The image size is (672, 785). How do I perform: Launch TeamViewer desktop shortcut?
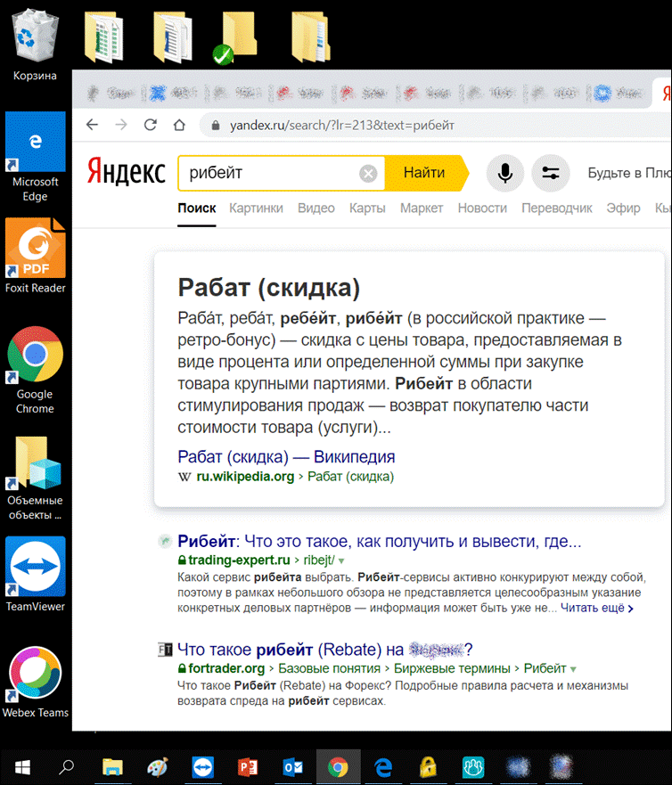point(35,575)
